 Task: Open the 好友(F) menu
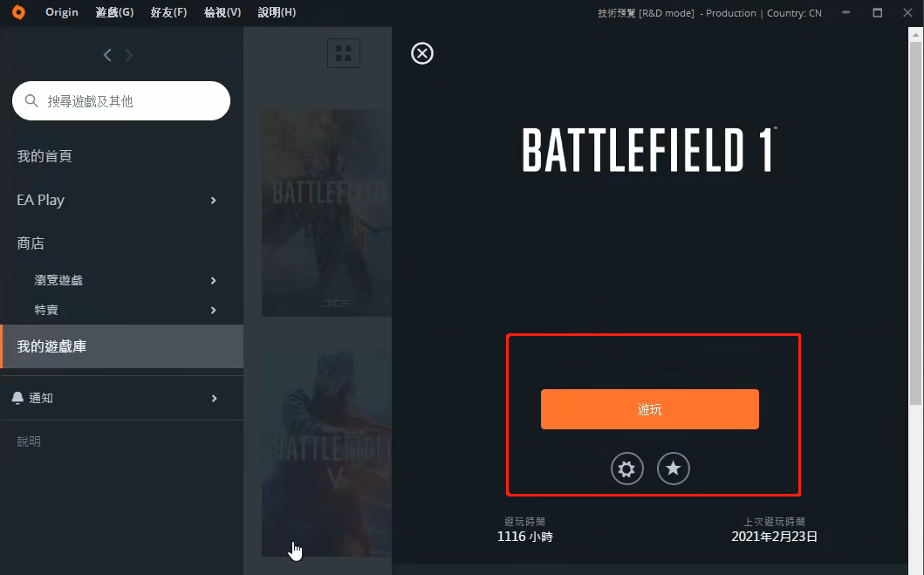(x=168, y=12)
